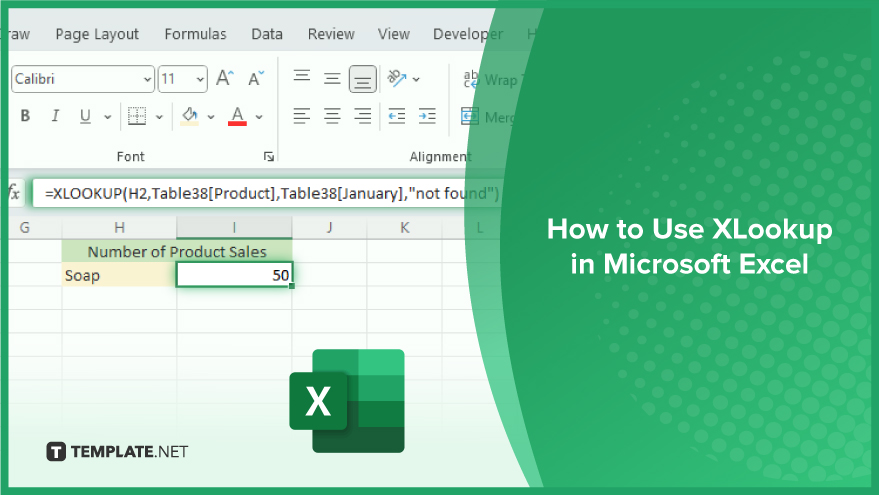Screen dimensions: 879x495
Task: Select Middle Align
Action: (x=332, y=78)
